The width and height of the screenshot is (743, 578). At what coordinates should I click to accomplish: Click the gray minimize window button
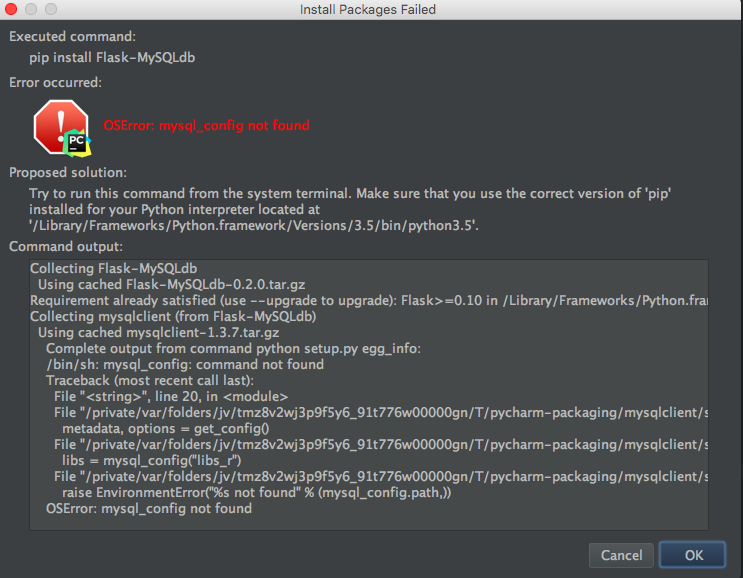[31, 9]
